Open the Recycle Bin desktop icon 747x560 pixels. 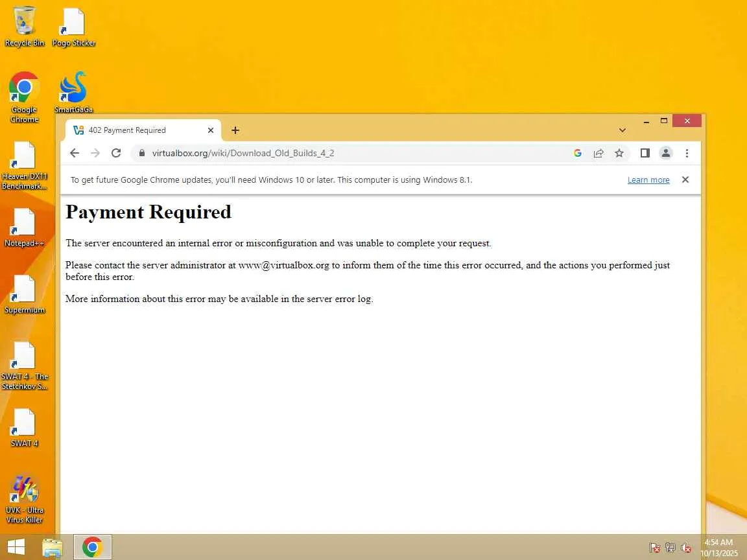pos(24,27)
